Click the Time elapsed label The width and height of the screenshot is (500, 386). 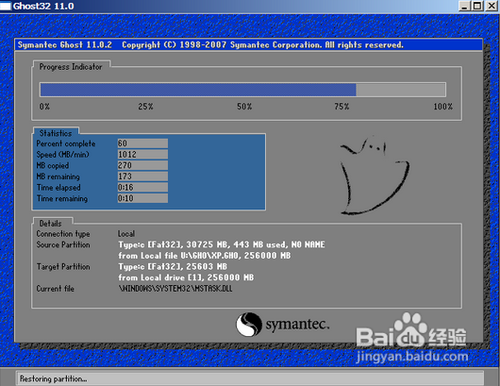[x=59, y=188]
